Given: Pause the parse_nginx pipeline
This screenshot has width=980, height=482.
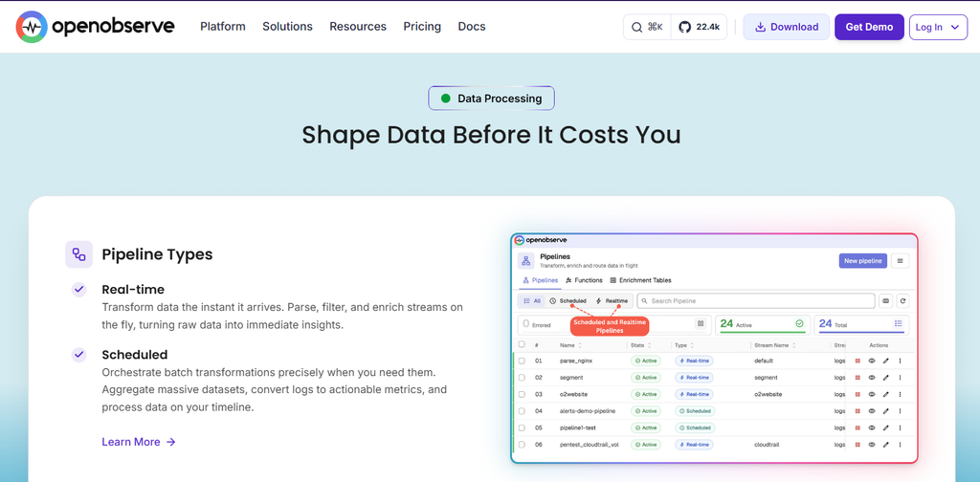Looking at the screenshot, I should click(x=857, y=361).
